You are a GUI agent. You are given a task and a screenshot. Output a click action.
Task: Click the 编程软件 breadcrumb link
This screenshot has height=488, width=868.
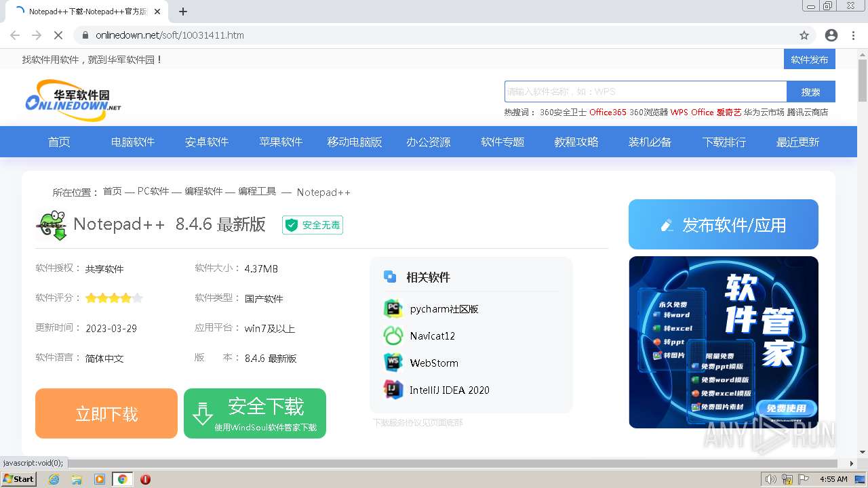[x=203, y=192]
